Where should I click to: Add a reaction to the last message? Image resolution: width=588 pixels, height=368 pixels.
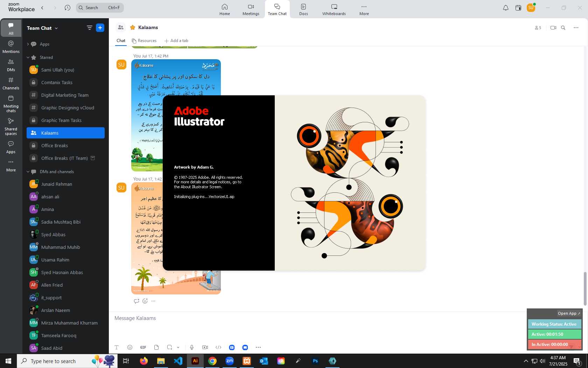tap(145, 301)
